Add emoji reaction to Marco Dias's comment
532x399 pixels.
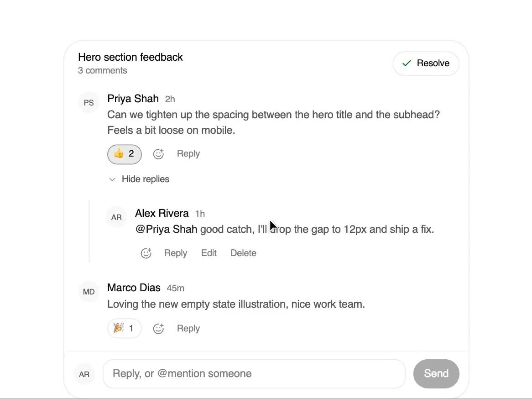[x=158, y=328]
